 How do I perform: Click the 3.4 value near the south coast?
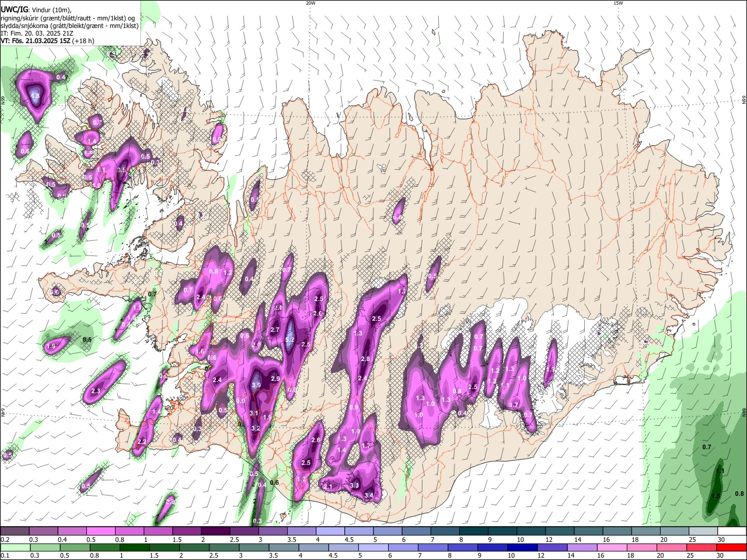pyautogui.click(x=369, y=495)
